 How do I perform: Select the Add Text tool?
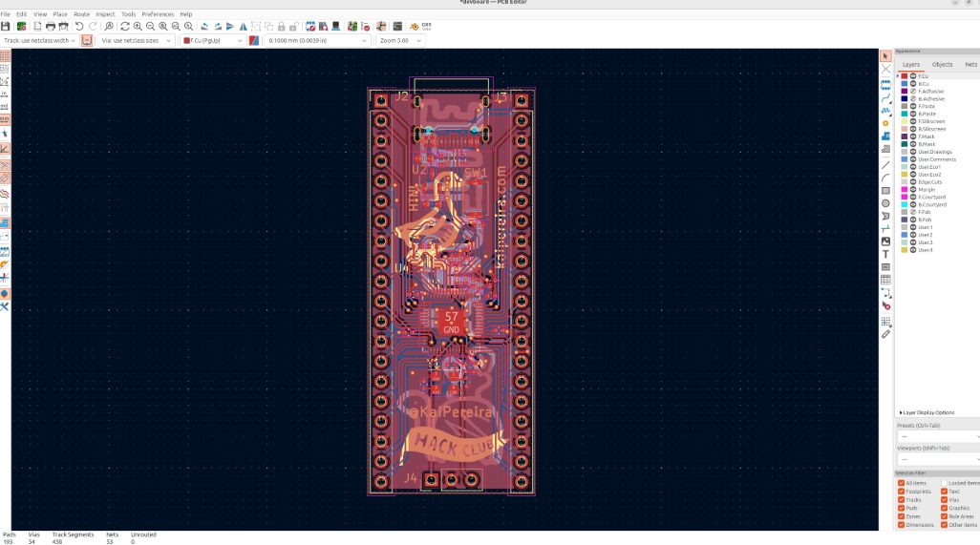tap(885, 255)
